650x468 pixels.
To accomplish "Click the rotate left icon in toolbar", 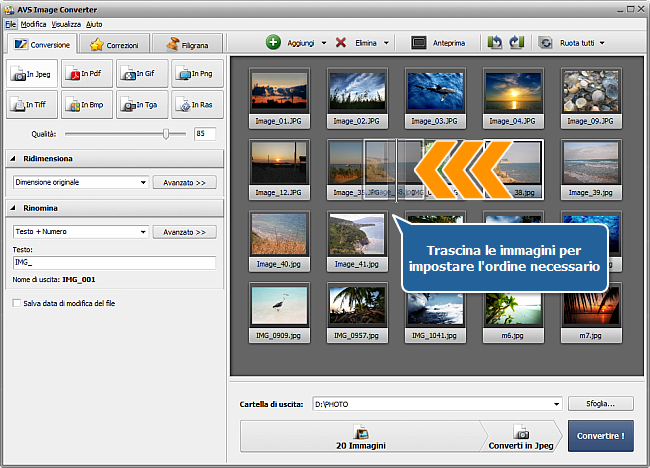I will click(x=495, y=43).
